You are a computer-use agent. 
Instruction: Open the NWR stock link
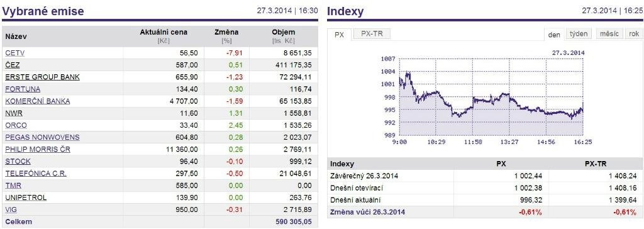(x=11, y=113)
